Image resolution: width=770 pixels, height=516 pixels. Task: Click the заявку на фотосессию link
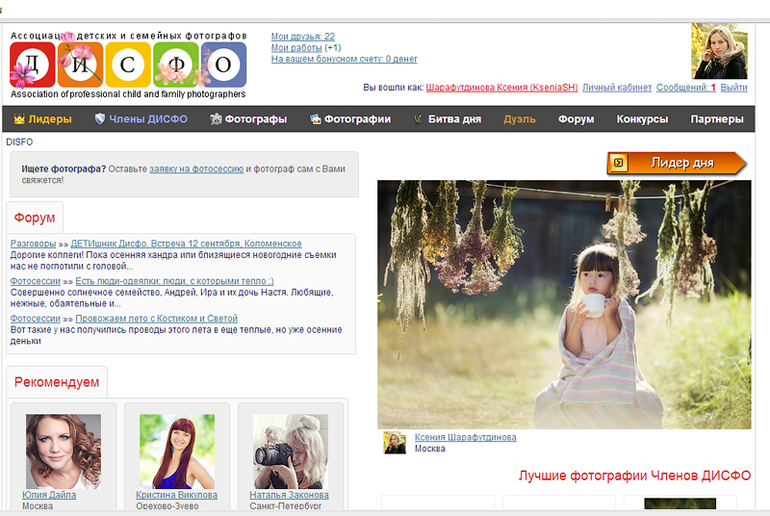(196, 169)
